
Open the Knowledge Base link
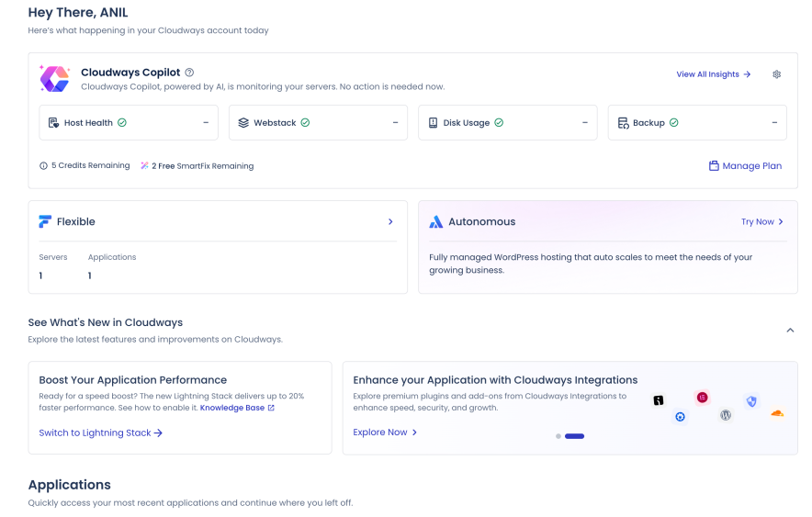tap(237, 408)
